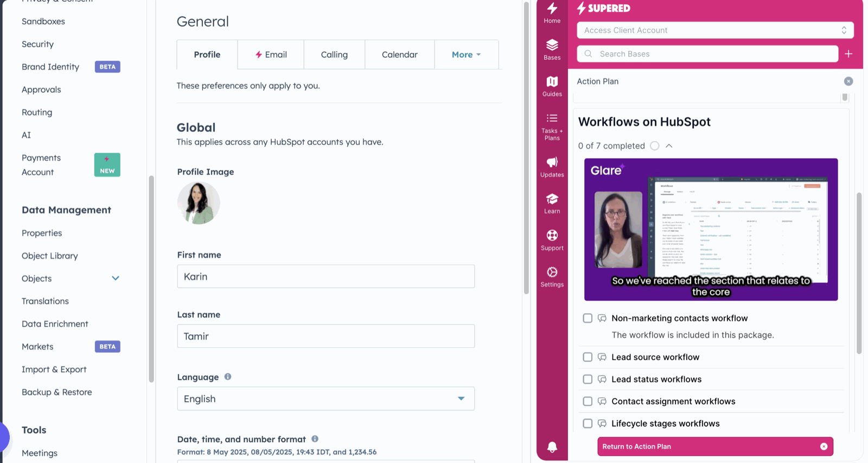Check Non-marketing contacts workflow
The width and height of the screenshot is (868, 463).
point(588,318)
